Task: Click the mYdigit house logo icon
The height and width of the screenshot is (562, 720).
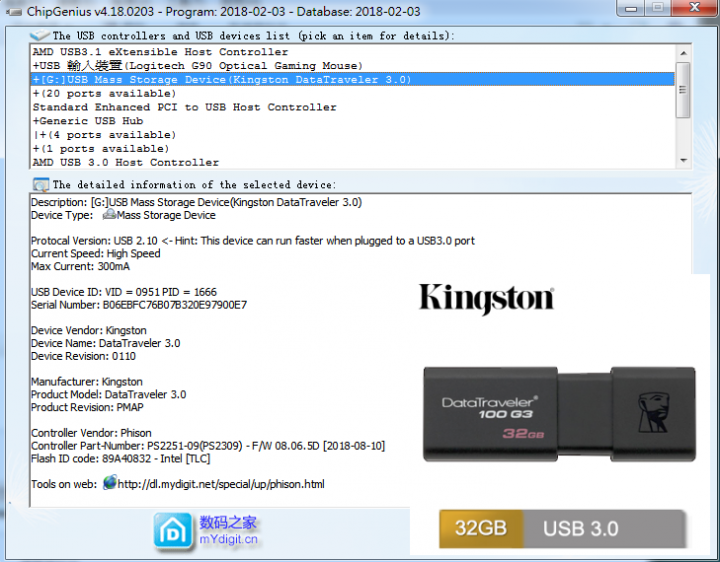Action: point(173,532)
